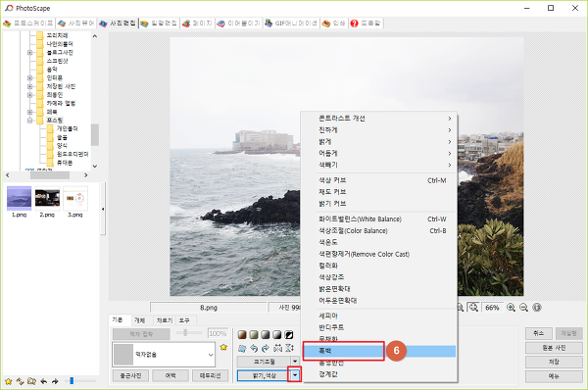This screenshot has height=390, width=588.
Task: Open the 일괄편집 batch editor tab
Action: click(x=159, y=24)
